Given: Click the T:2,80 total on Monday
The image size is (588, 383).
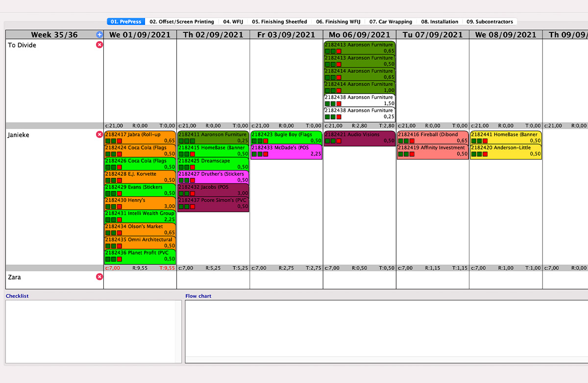Looking at the screenshot, I should pyautogui.click(x=387, y=126).
